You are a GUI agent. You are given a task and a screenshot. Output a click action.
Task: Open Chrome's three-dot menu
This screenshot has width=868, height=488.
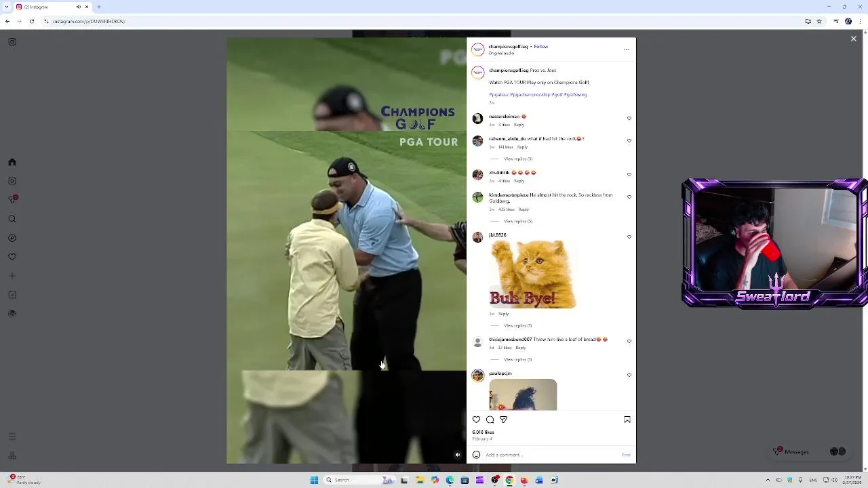tap(859, 21)
